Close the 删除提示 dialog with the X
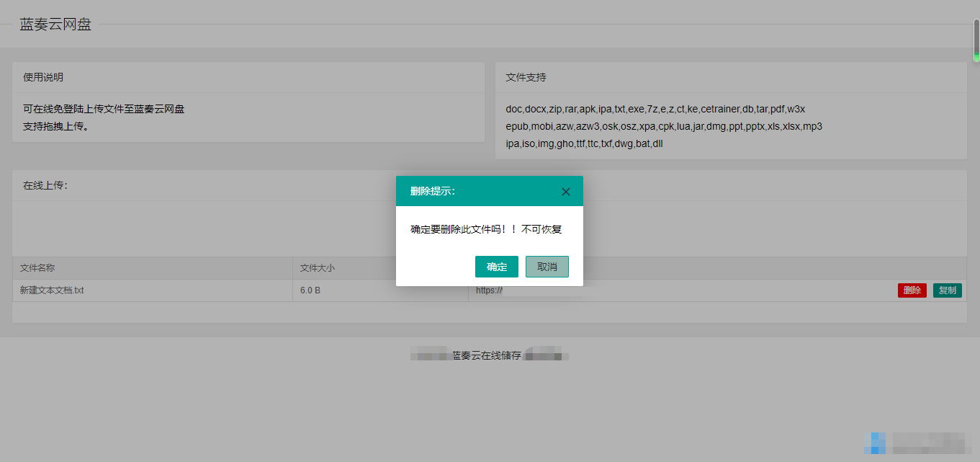 point(565,191)
